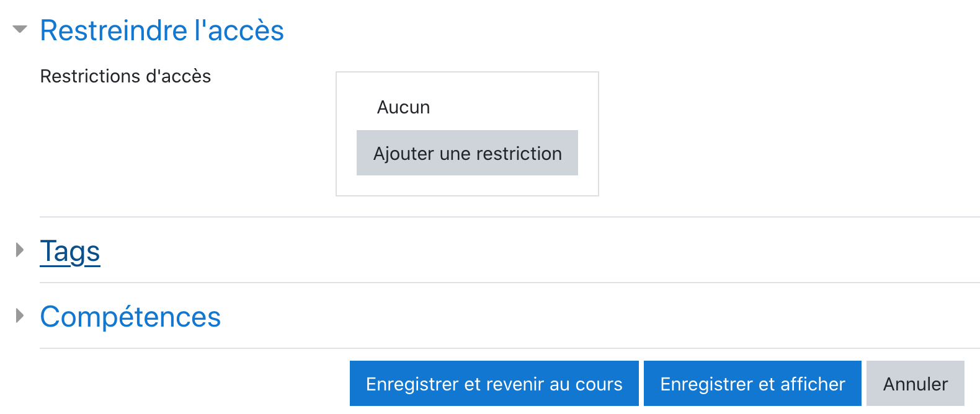
Task: Expand the Compétences section triangle
Action: (20, 315)
